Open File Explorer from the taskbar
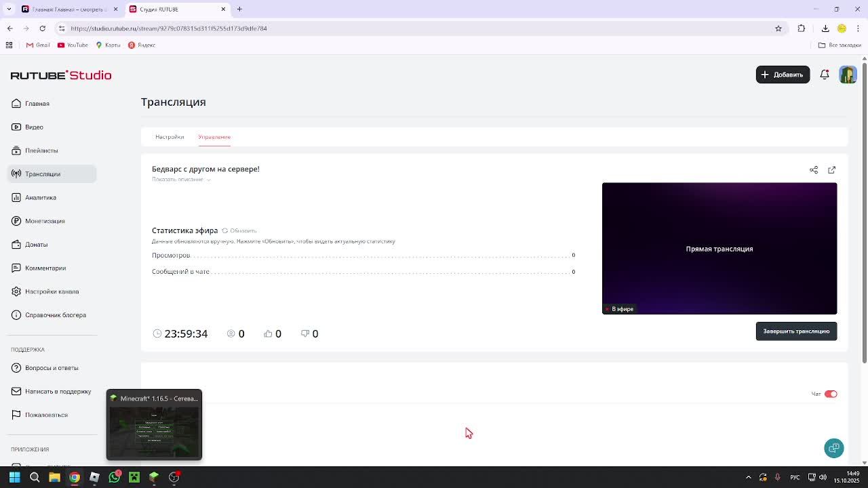 [54, 477]
